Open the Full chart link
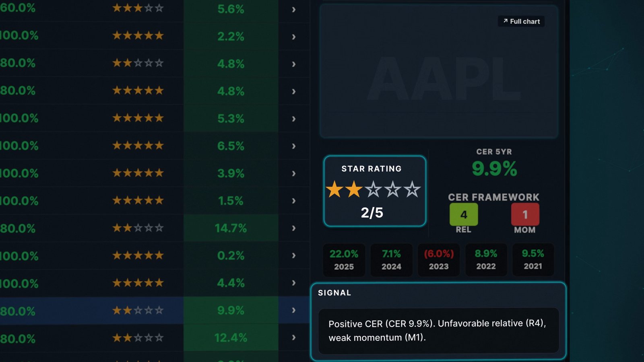The image size is (644, 362). [x=521, y=21]
